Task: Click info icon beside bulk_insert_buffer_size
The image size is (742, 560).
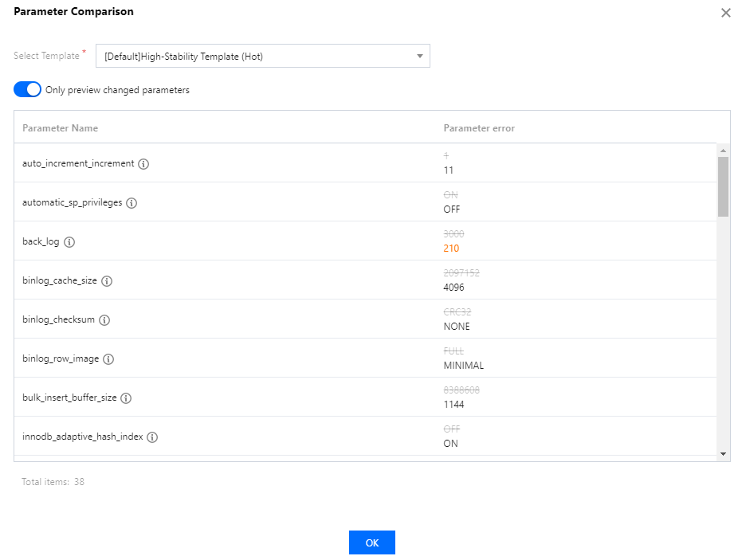Action: coord(126,398)
